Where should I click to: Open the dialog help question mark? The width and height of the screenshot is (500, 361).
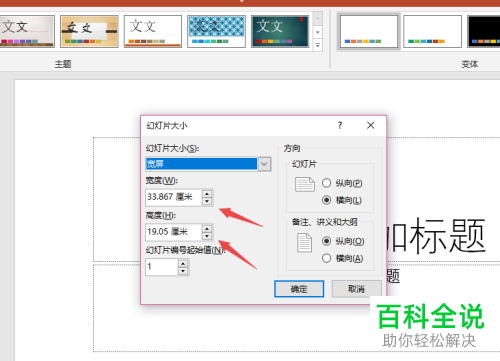point(340,125)
